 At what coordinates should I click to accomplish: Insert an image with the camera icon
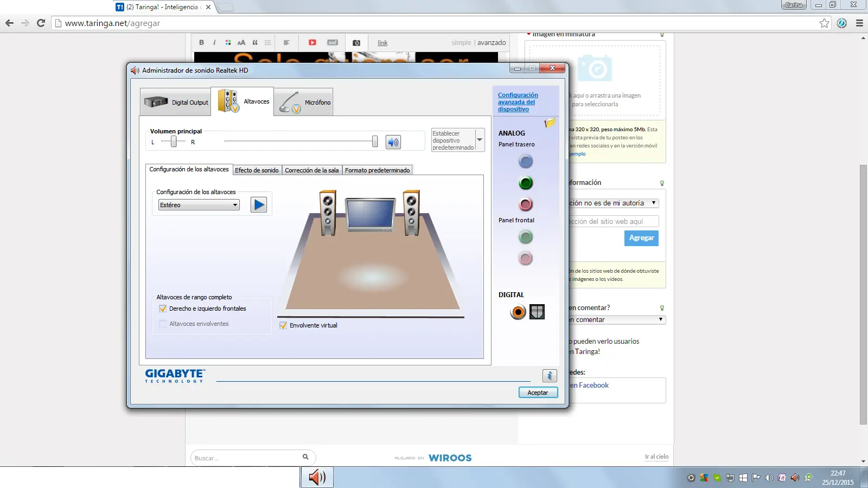click(x=356, y=43)
